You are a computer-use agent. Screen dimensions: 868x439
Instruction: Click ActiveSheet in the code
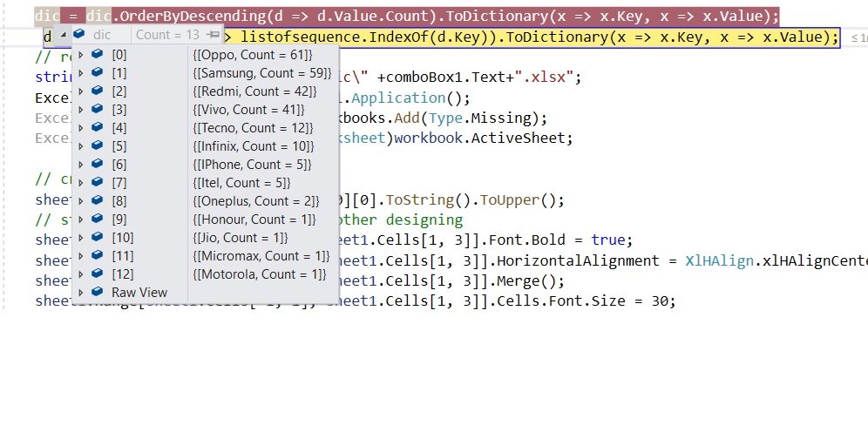(x=518, y=138)
